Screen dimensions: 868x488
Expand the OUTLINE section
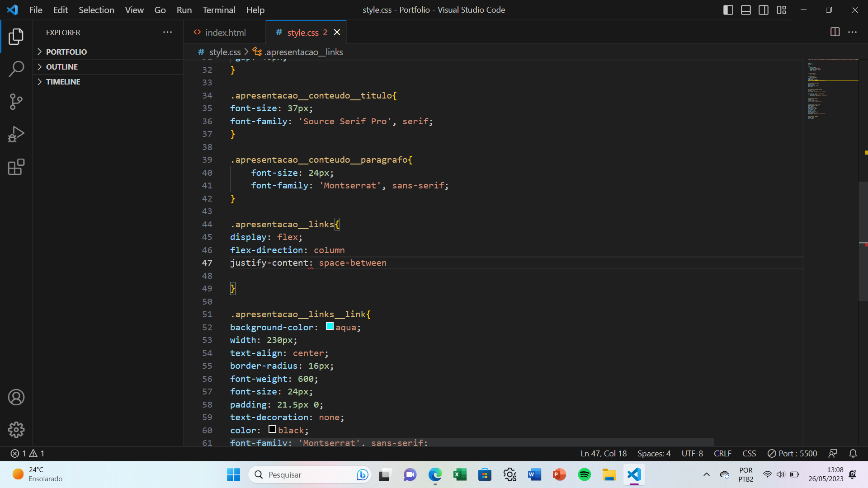tap(108, 67)
